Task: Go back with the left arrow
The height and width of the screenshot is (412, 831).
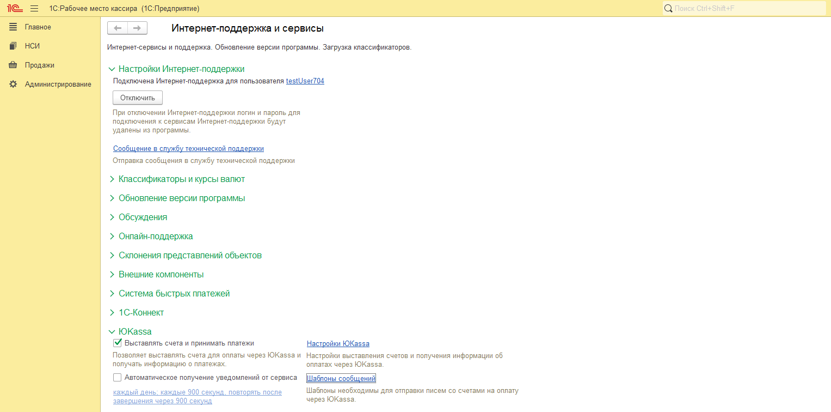Action: (x=118, y=28)
